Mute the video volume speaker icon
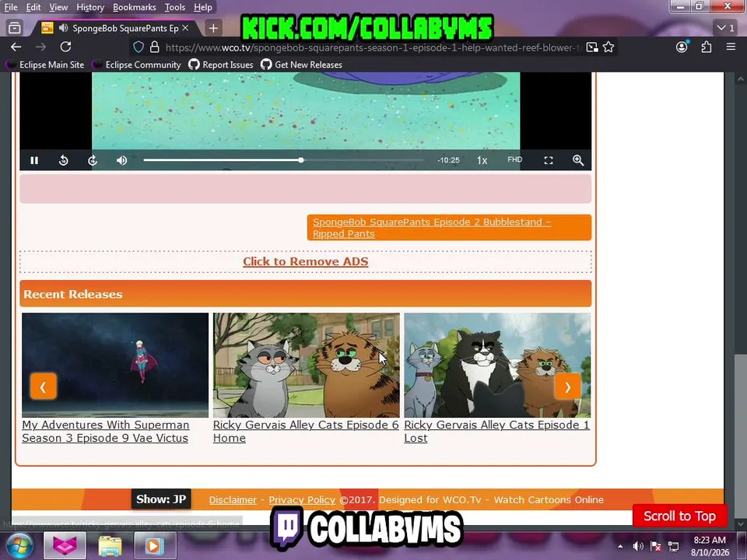This screenshot has width=747, height=560. (122, 160)
